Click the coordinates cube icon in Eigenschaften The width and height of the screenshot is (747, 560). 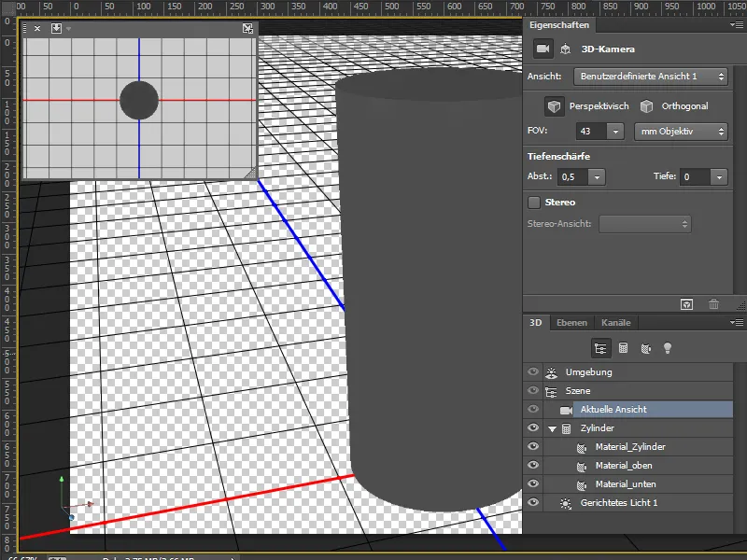point(566,49)
